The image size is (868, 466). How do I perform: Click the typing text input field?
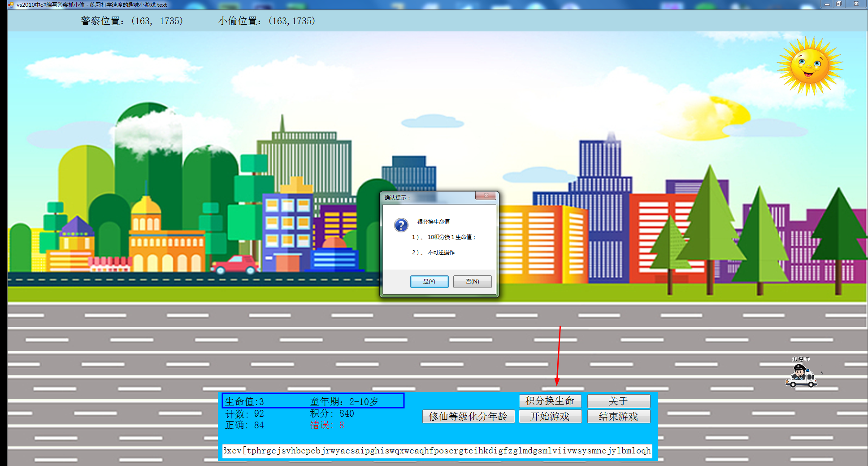point(437,451)
